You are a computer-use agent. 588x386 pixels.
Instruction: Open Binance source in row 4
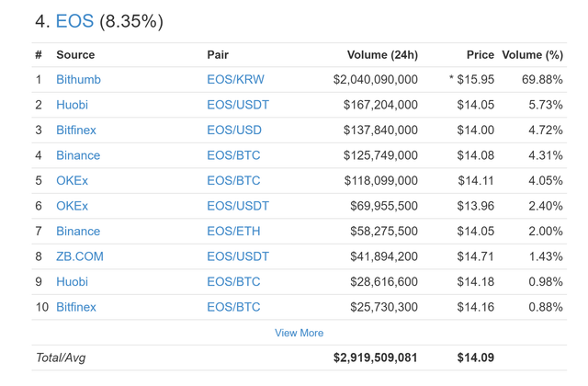(78, 155)
